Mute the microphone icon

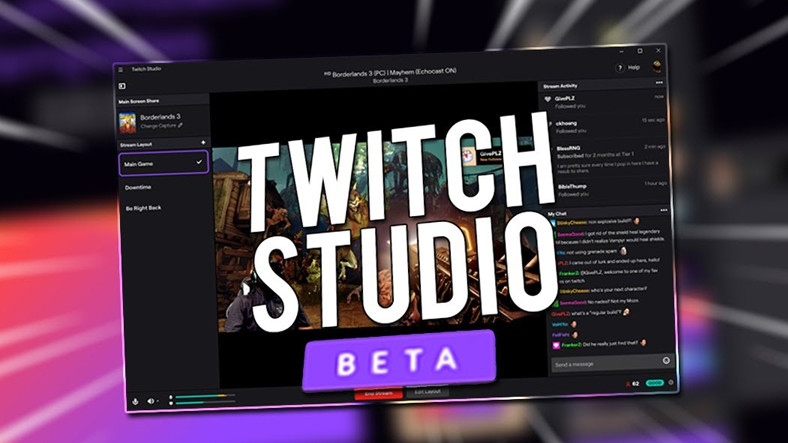(135, 401)
